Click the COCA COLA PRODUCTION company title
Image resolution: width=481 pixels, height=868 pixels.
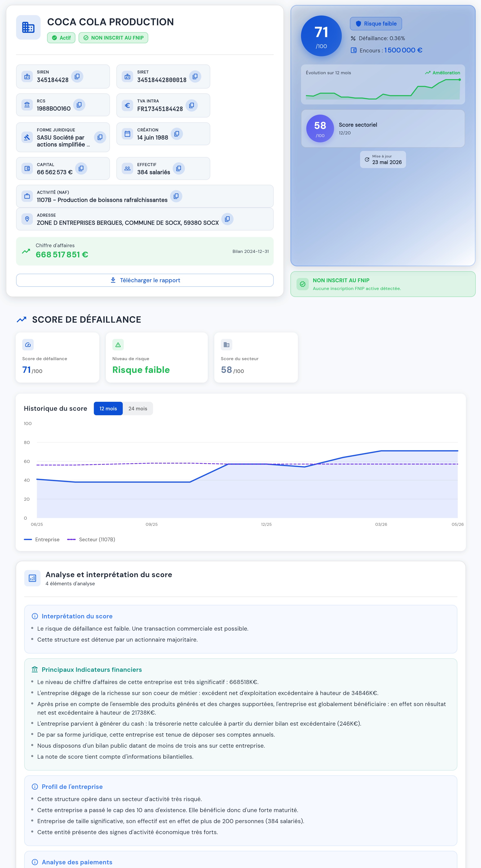coord(111,22)
